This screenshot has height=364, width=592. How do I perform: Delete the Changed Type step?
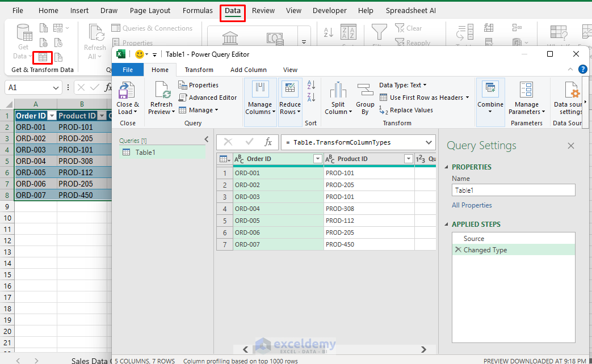[x=458, y=249]
